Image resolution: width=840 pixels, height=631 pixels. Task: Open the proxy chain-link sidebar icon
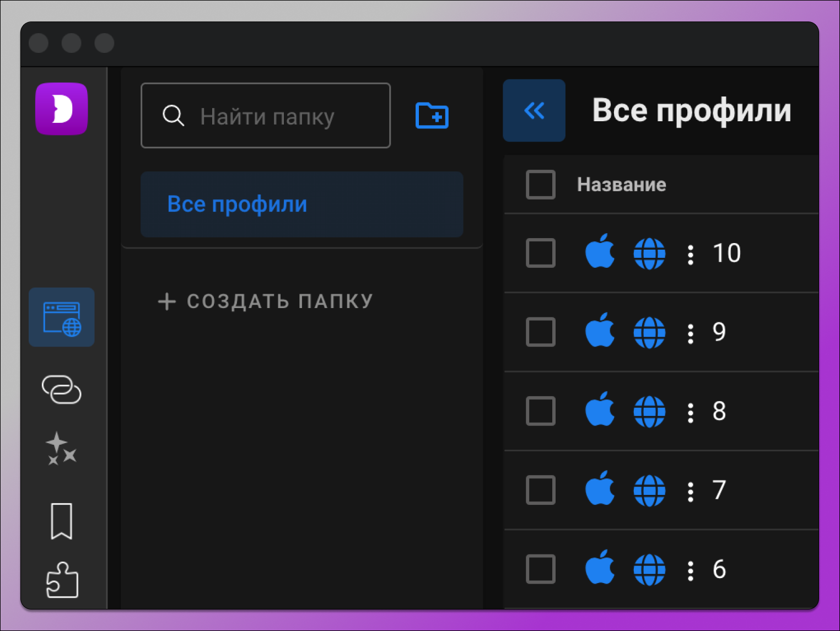pos(61,391)
